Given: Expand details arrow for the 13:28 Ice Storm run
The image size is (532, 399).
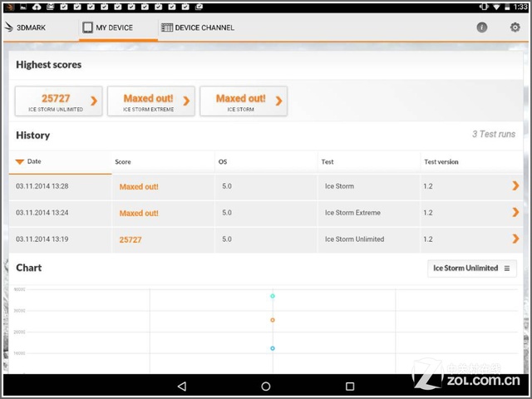Looking at the screenshot, I should pyautogui.click(x=515, y=185).
